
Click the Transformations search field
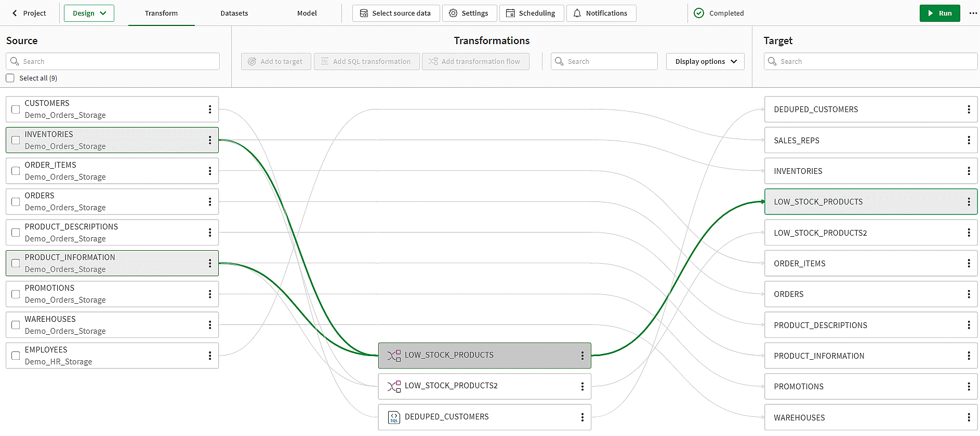[x=604, y=61]
